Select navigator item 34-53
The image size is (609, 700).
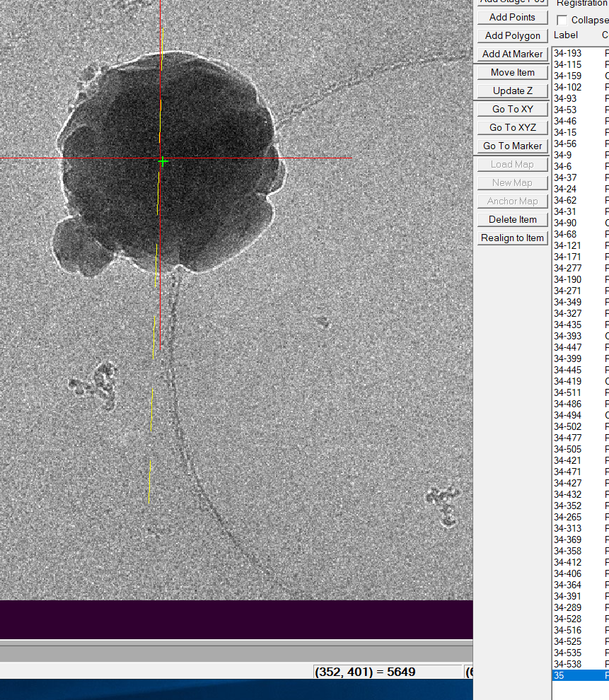(x=581, y=110)
